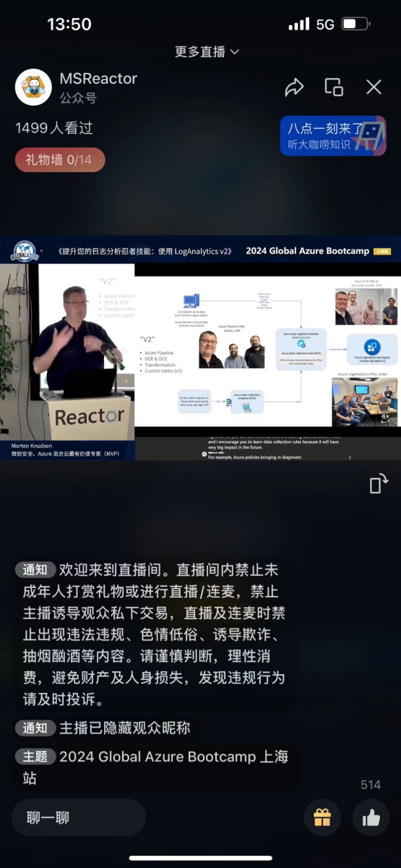Tap the battery status icon
This screenshot has height=868, width=401.
355,24
